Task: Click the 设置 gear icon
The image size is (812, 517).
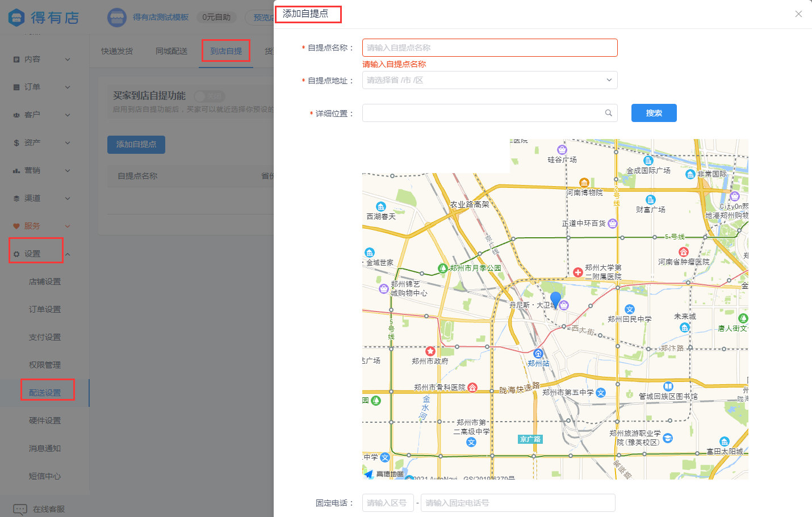Action: [16, 254]
